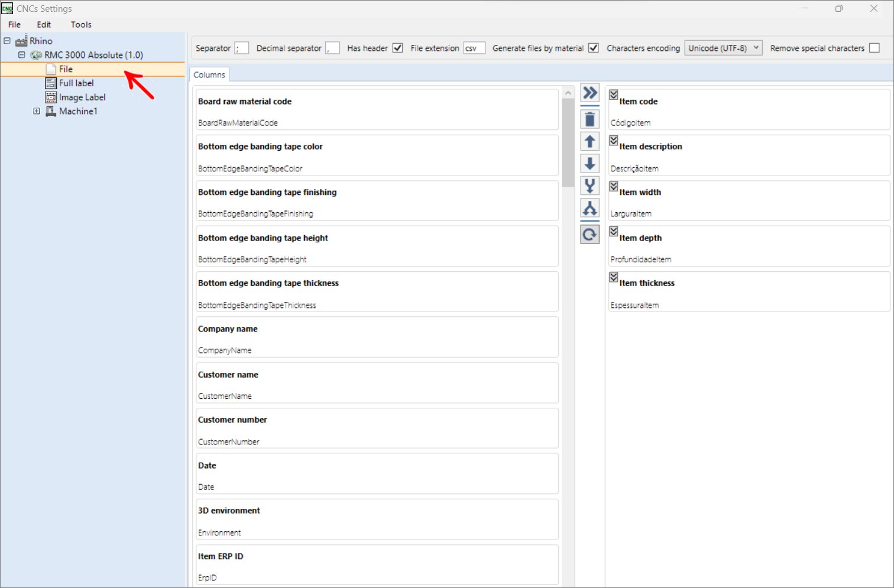The width and height of the screenshot is (894, 588).
Task: Open the Tools menu
Action: pos(81,25)
